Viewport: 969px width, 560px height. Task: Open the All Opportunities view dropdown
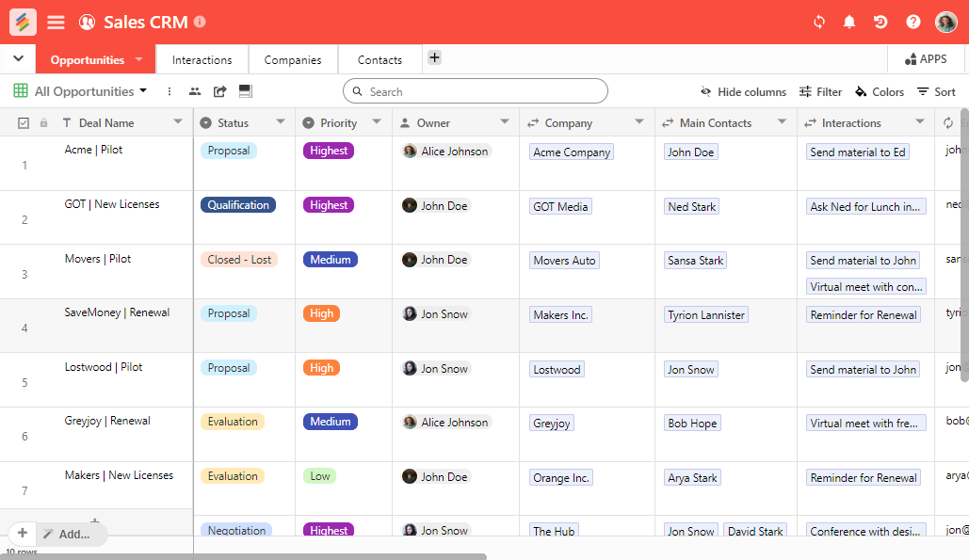point(144,90)
